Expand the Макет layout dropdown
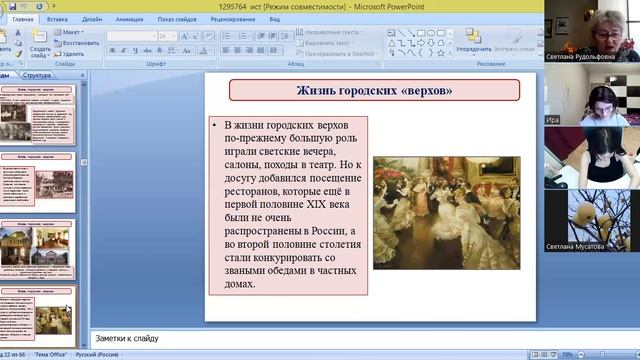Viewport: 640px width, 360px height. tap(69, 32)
